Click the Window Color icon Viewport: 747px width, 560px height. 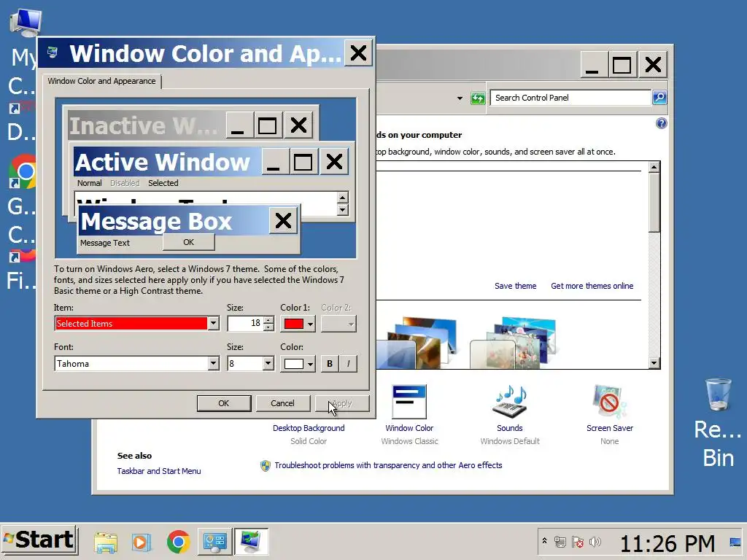(x=409, y=402)
